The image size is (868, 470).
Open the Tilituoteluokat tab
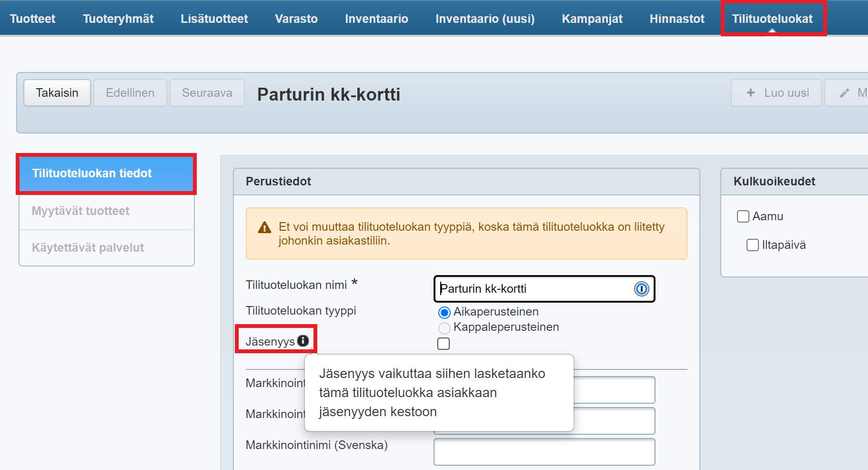(772, 19)
